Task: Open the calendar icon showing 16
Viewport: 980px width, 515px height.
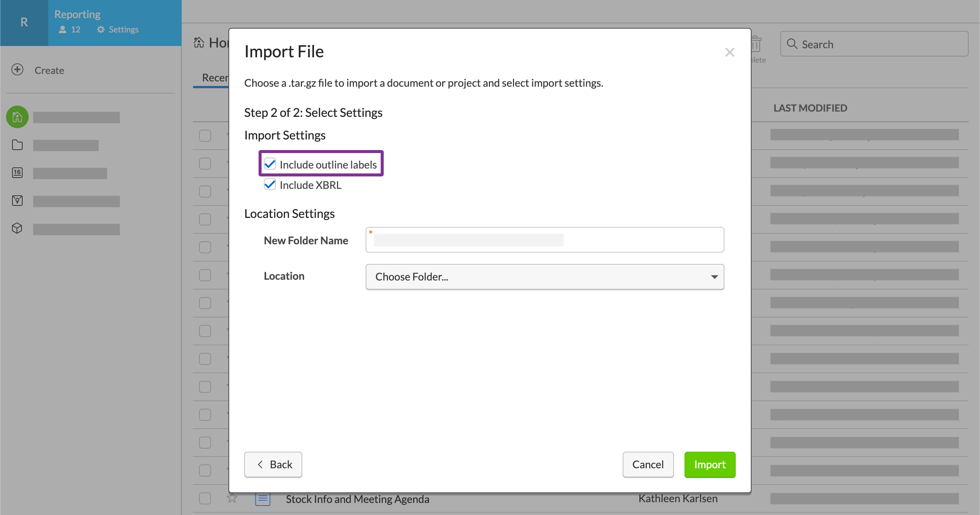Action: point(17,172)
